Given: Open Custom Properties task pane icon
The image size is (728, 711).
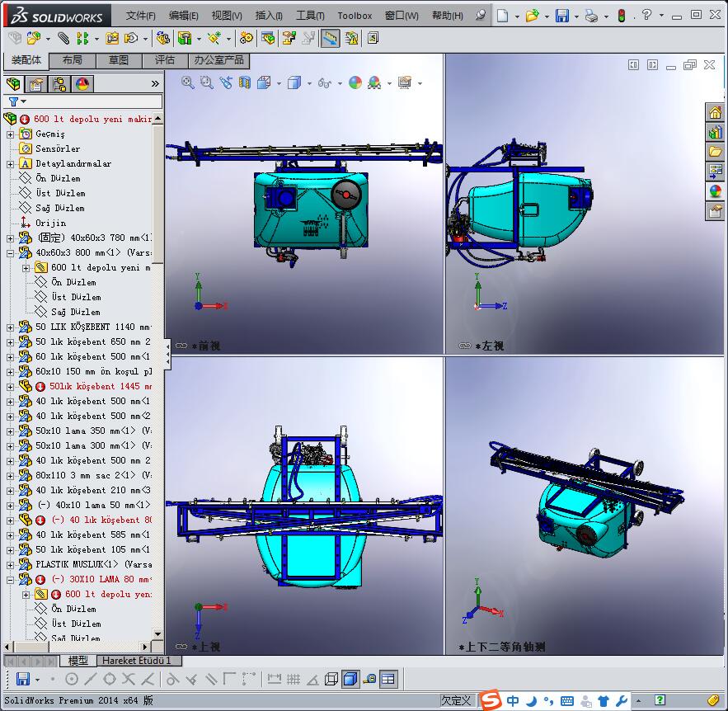Looking at the screenshot, I should tap(715, 211).
